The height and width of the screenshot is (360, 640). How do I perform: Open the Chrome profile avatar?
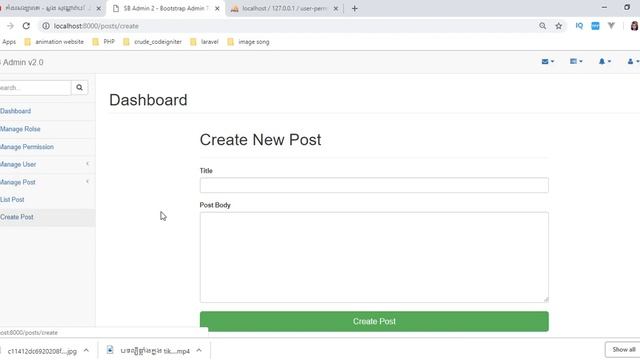coord(634,26)
